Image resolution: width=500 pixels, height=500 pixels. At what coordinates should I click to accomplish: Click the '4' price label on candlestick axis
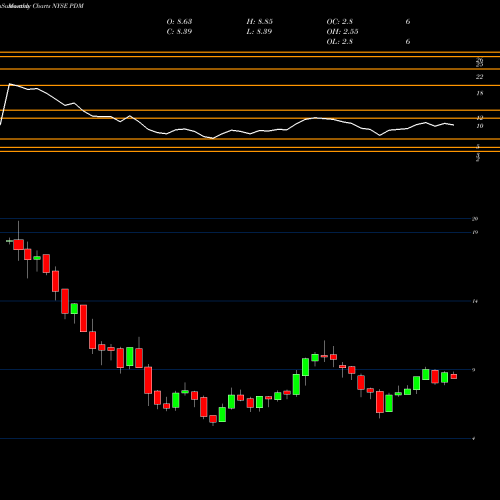pos(474,439)
